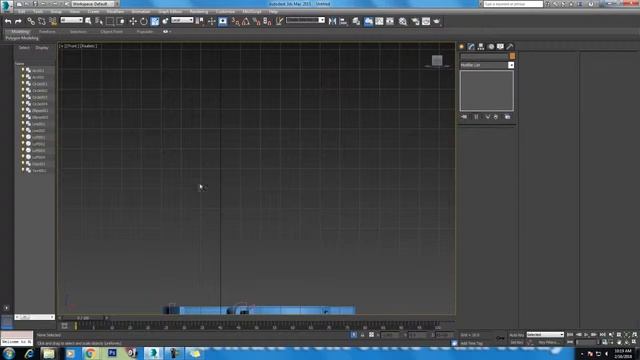Choose the Rectangular Selection Region tool
The height and width of the screenshot is (360, 640).
(110, 21)
